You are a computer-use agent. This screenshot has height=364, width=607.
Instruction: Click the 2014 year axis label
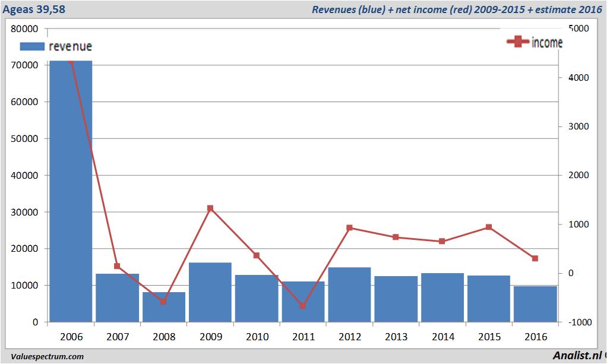click(443, 337)
